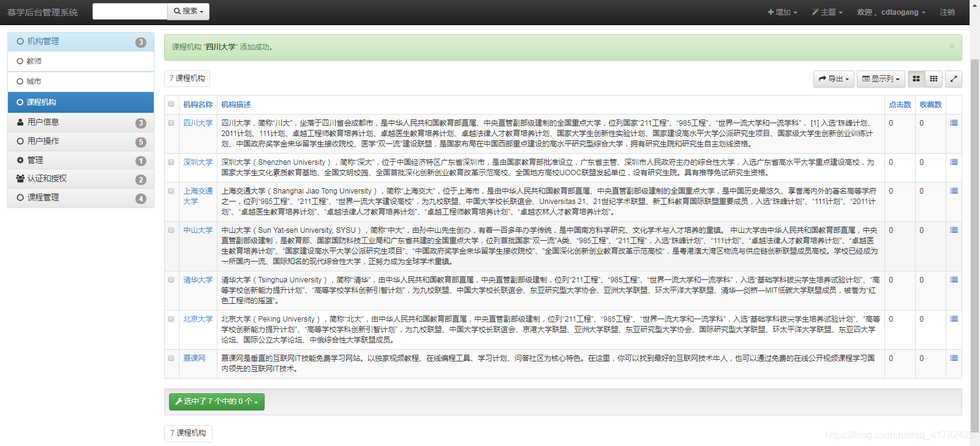Open the cdtaogang user dropdown
980x446 pixels.
coord(891,12)
